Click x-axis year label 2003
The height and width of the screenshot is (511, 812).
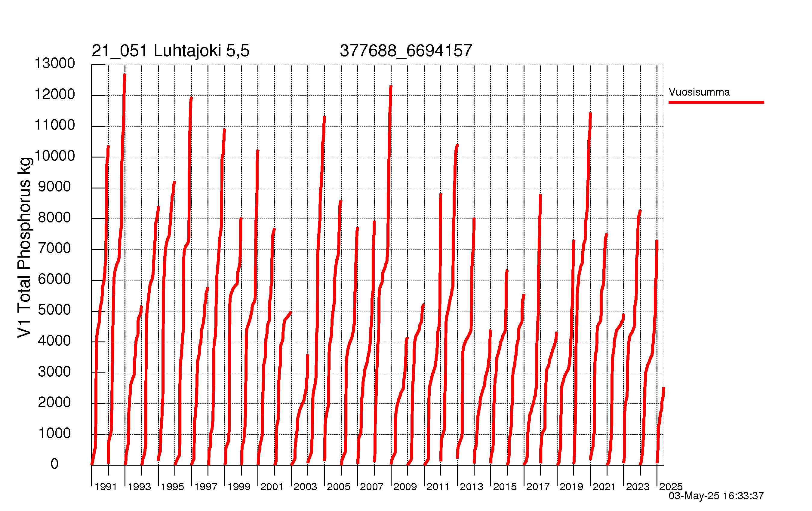point(305,487)
